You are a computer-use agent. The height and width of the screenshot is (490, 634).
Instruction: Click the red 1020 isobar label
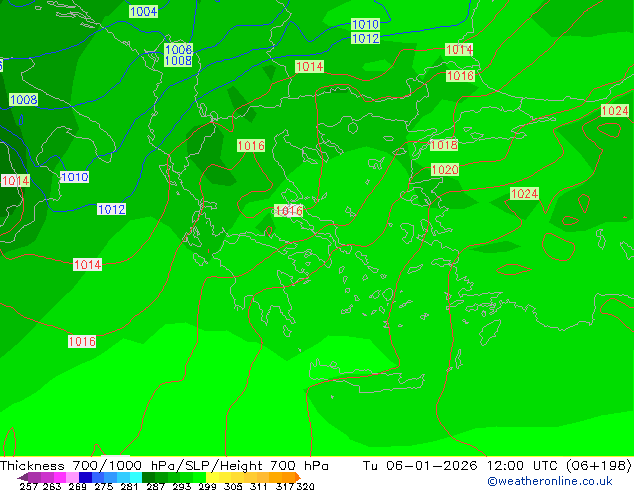[x=445, y=169]
